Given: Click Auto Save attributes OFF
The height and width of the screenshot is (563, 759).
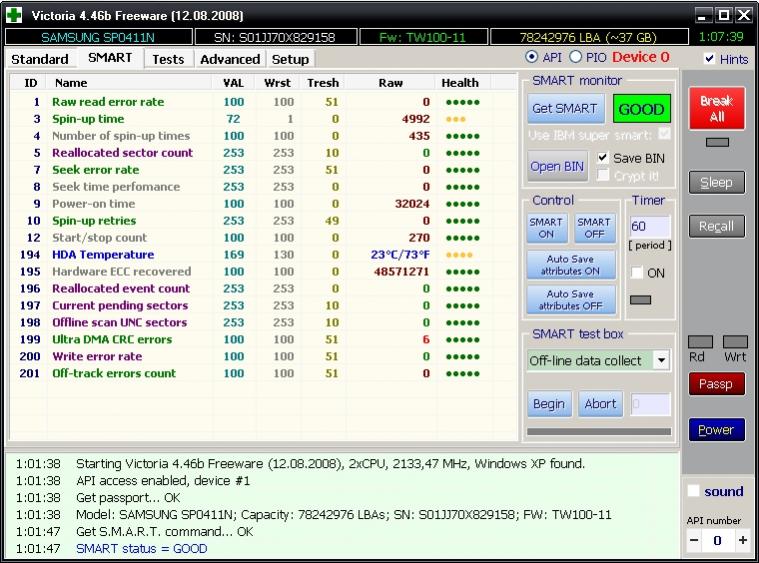Looking at the screenshot, I should pyautogui.click(x=570, y=300).
